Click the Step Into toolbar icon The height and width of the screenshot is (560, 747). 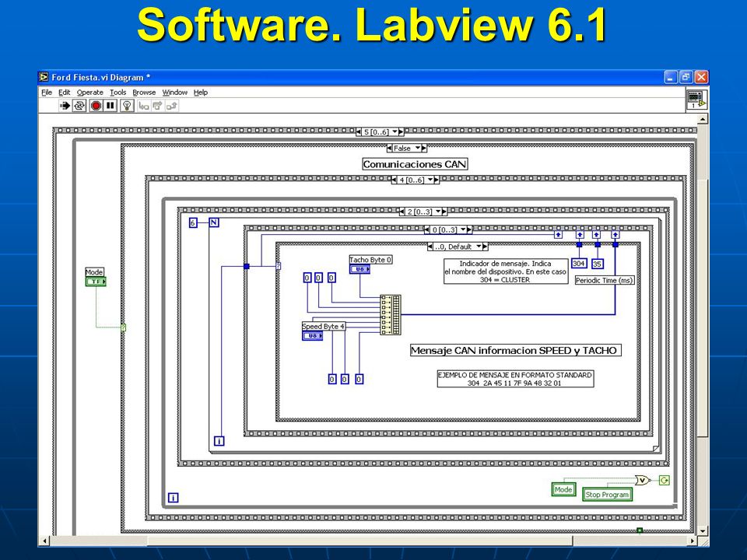tap(143, 106)
